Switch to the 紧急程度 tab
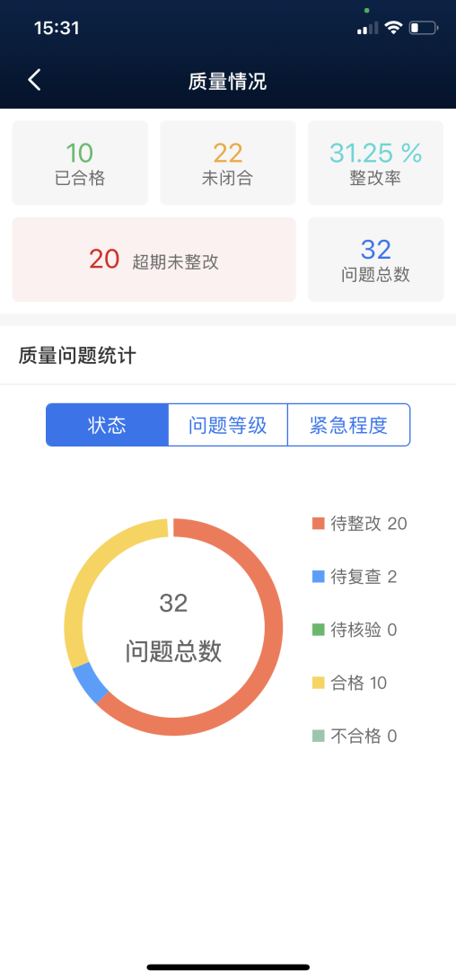This screenshot has width=456, height=980. [348, 425]
